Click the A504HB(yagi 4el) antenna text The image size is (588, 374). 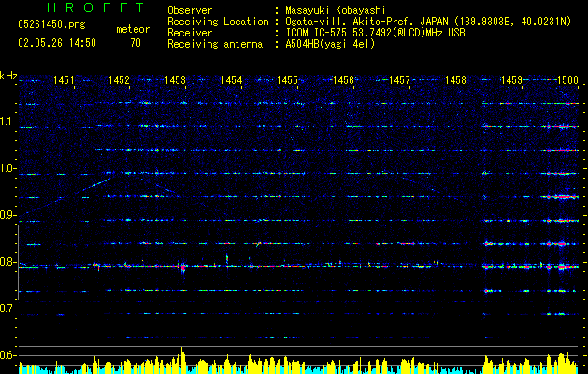tap(330, 44)
